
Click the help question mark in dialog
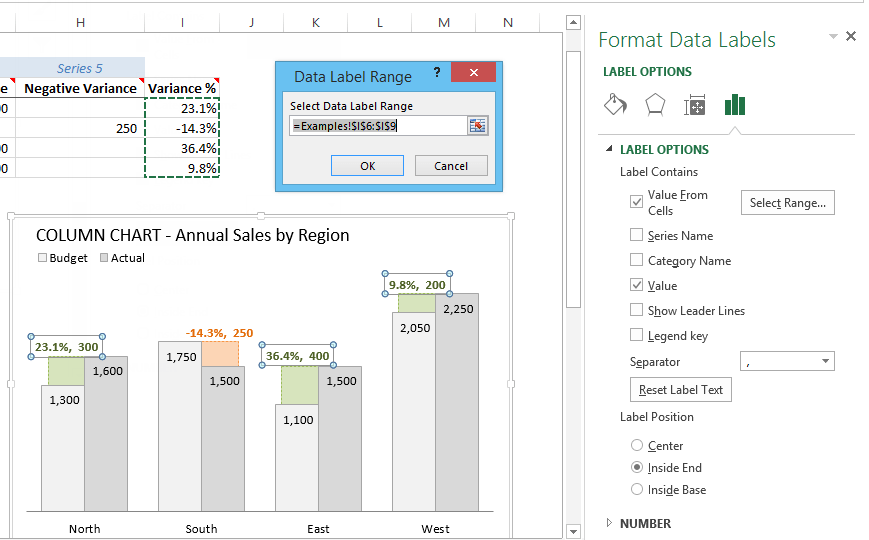[437, 73]
